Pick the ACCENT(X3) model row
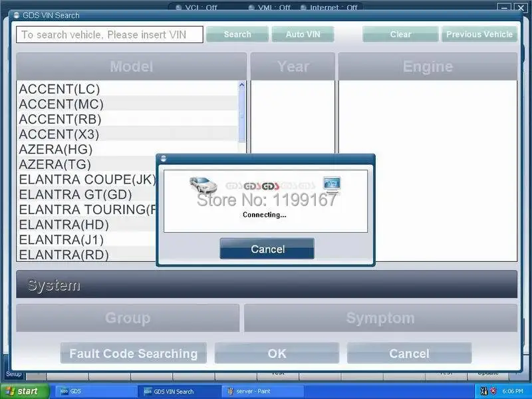The height and width of the screenshot is (399, 532). (127, 134)
